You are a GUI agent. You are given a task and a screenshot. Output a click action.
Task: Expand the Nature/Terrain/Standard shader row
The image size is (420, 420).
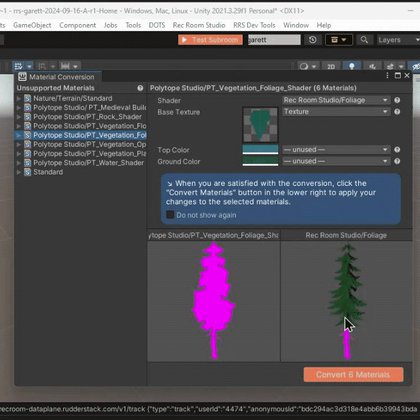(19, 98)
